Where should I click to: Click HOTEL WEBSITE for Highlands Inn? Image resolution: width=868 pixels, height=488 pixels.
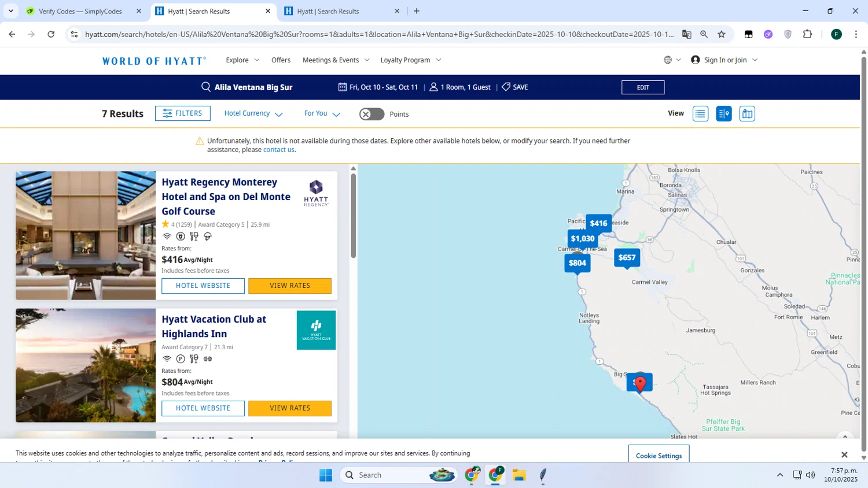(x=203, y=408)
